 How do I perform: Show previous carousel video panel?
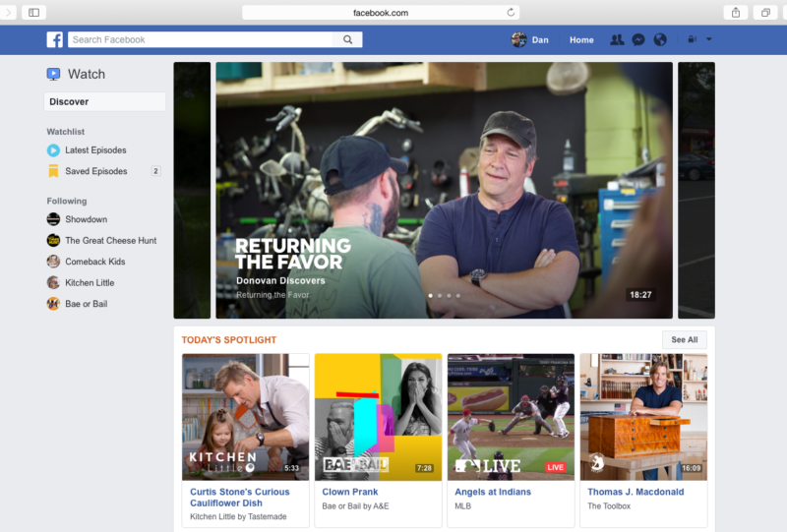[192, 190]
